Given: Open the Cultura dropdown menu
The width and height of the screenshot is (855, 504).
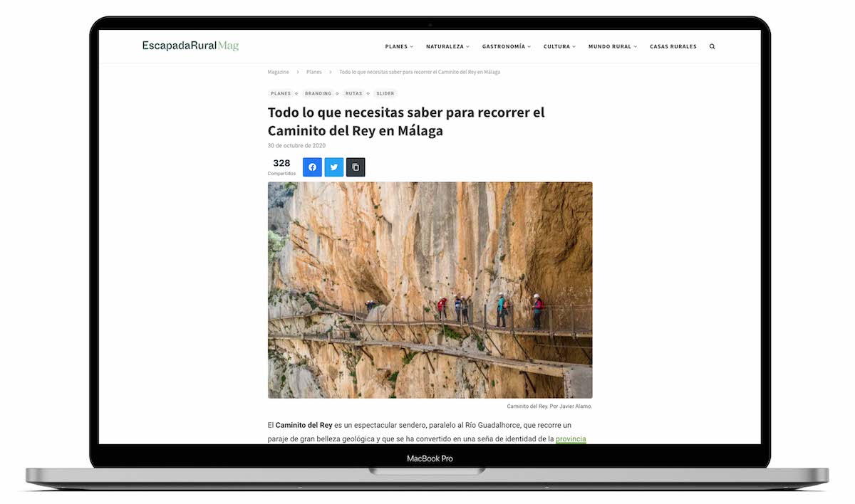Looking at the screenshot, I should [559, 47].
